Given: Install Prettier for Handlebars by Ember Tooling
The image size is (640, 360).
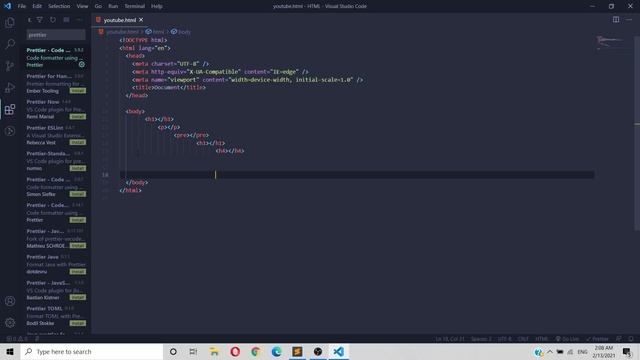Looking at the screenshot, I should (x=78, y=91).
